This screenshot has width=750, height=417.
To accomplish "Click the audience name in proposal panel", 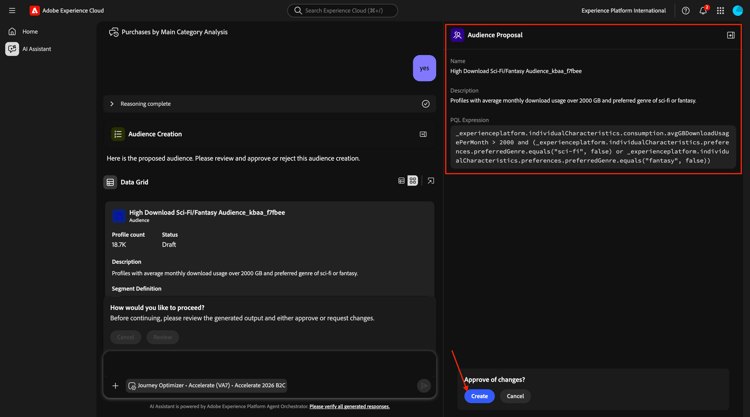I will click(x=516, y=71).
